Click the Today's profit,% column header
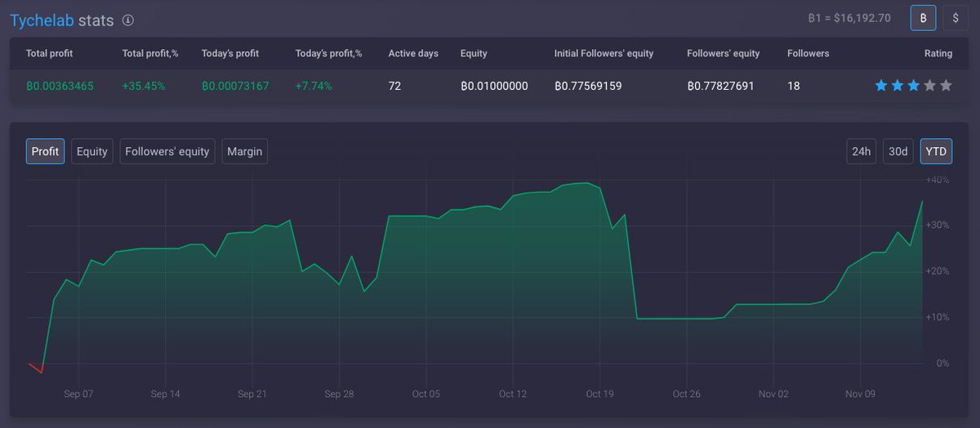Screen dimensions: 980x428 point(328,53)
